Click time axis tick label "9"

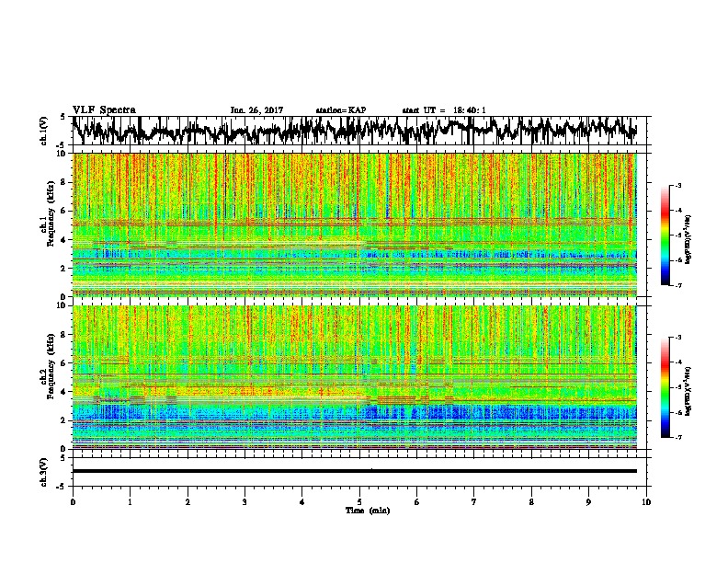coord(589,502)
